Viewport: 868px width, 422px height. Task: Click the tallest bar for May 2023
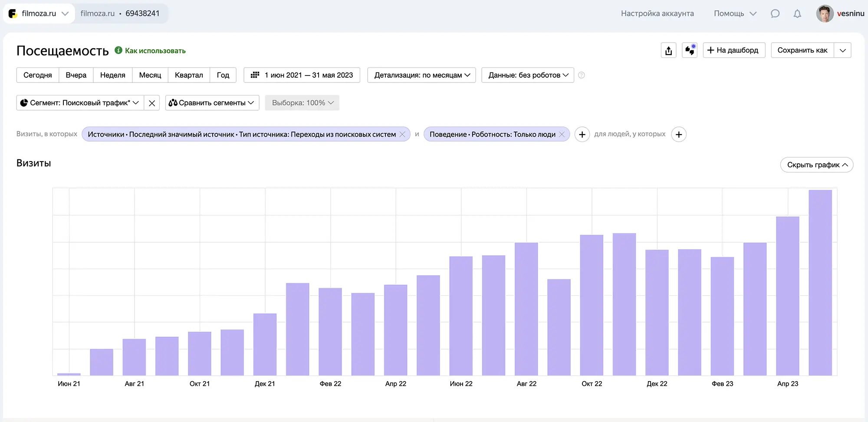820,282
